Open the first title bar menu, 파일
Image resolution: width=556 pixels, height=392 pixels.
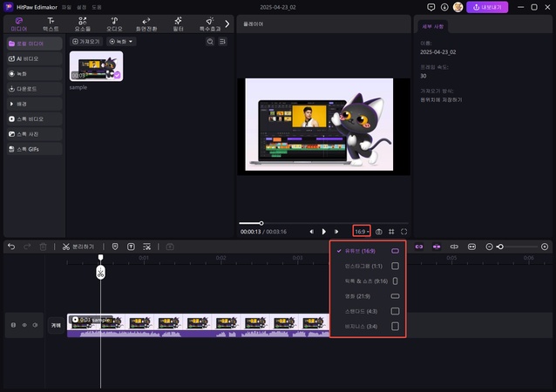[x=66, y=7]
